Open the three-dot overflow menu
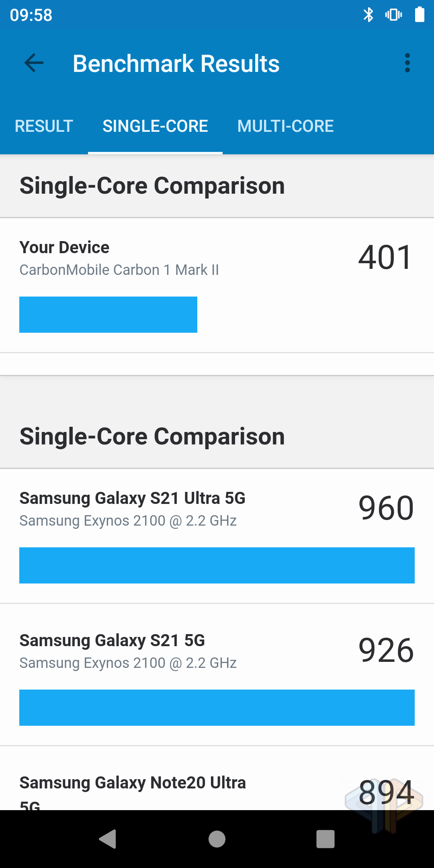Screen dimensions: 434x868 click(x=407, y=63)
